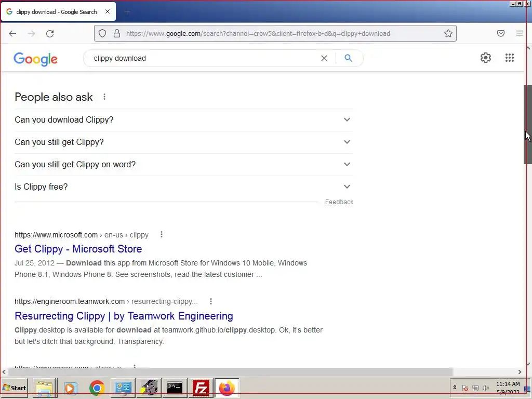The height and width of the screenshot is (399, 532).
Task: Click the horizontal scrollbar right arrow
Action: click(x=519, y=372)
